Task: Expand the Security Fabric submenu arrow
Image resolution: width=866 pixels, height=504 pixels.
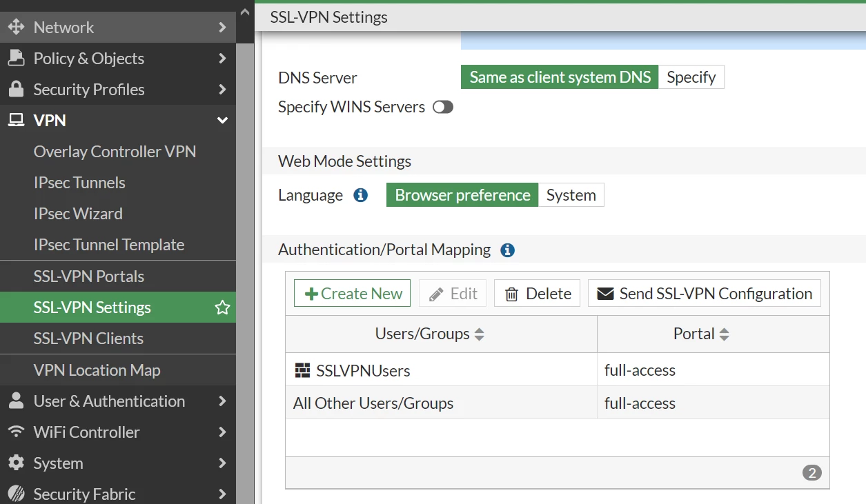Action: click(222, 494)
